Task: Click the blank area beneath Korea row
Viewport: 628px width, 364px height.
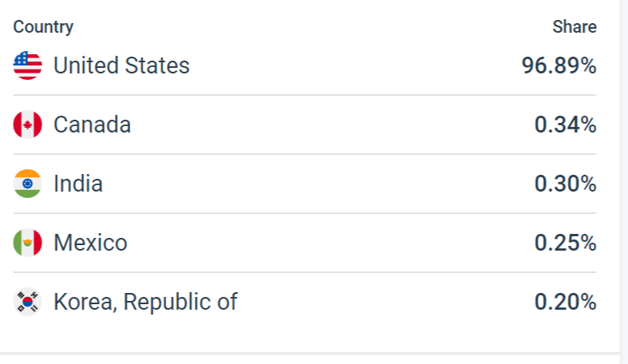Action: pos(304,335)
